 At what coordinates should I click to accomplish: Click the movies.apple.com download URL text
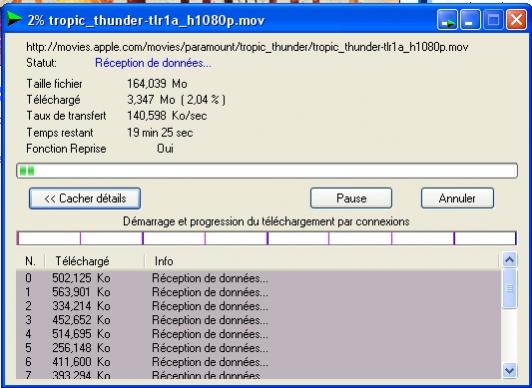247,47
